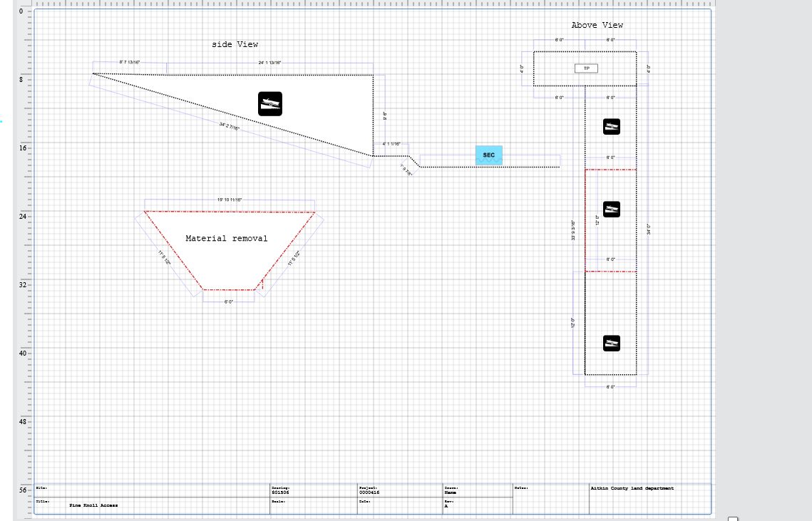Select the TP box in Above View
The width and height of the screenshot is (812, 521).
pyautogui.click(x=586, y=68)
